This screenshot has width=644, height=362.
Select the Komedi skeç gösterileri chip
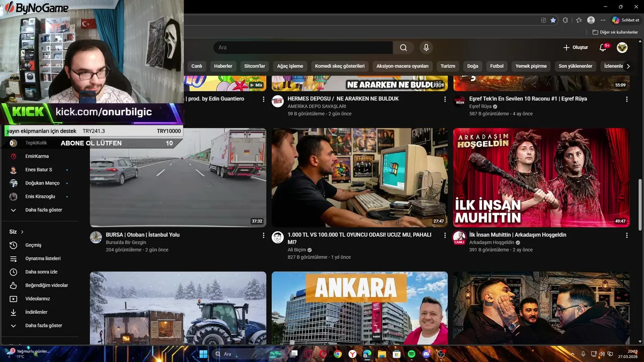(340, 66)
